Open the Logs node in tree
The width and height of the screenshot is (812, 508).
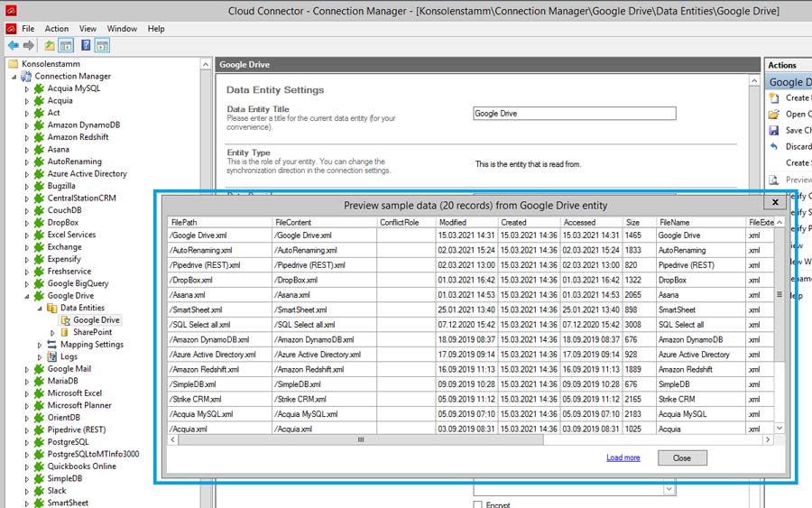coord(69,356)
